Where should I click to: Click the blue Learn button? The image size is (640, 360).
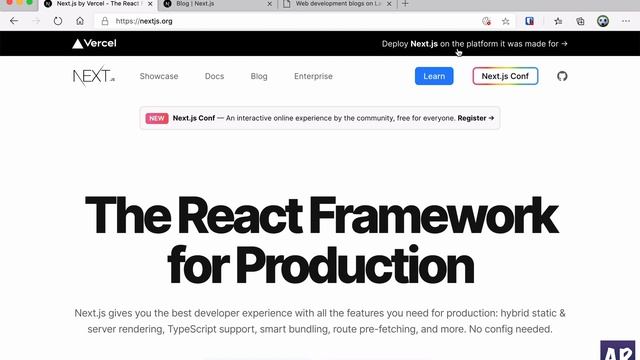pyautogui.click(x=434, y=76)
